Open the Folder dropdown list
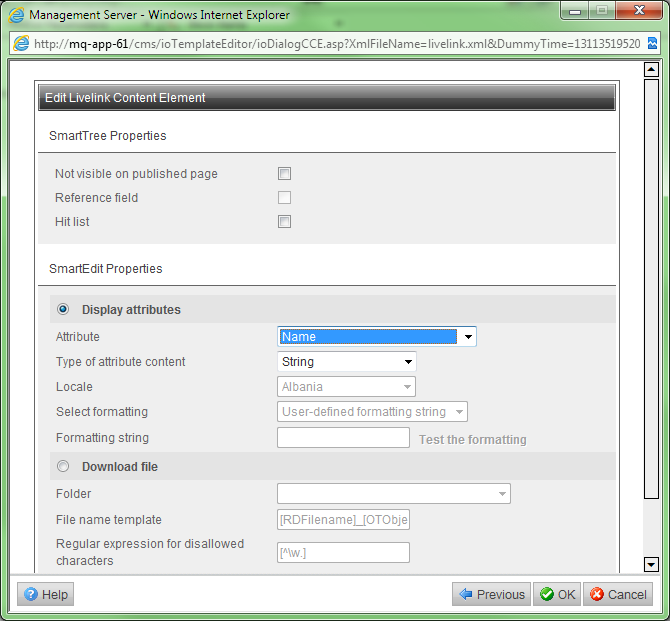 (x=500, y=494)
